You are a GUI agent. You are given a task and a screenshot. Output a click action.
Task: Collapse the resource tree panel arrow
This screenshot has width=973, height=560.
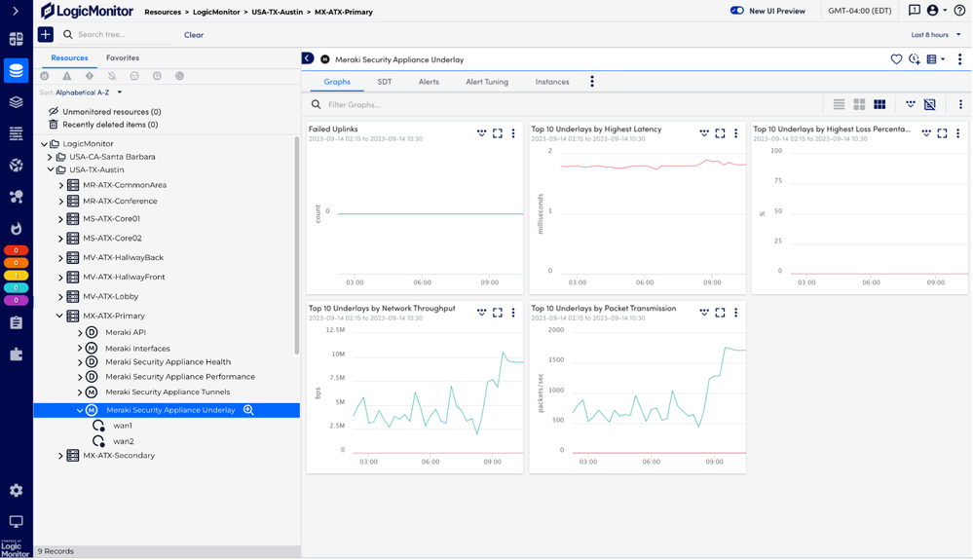click(308, 58)
